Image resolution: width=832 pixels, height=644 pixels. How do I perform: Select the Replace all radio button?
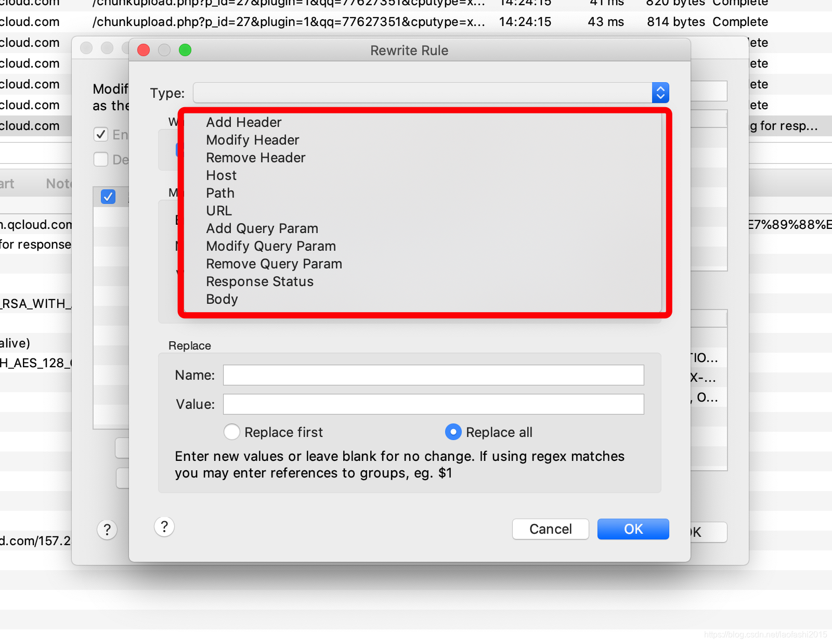(x=453, y=432)
